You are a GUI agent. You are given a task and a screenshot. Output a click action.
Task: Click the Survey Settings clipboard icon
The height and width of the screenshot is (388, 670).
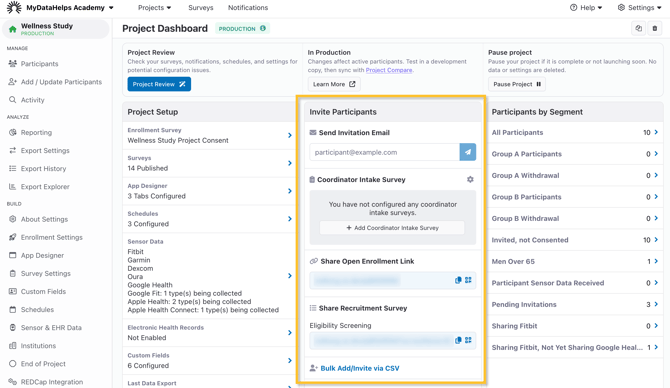coord(12,273)
